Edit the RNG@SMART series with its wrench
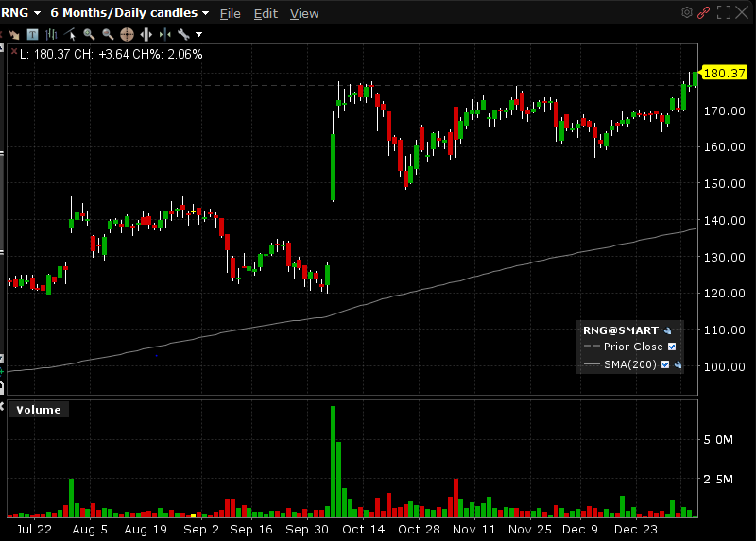Screen dimensions: 756x541 click(668, 330)
